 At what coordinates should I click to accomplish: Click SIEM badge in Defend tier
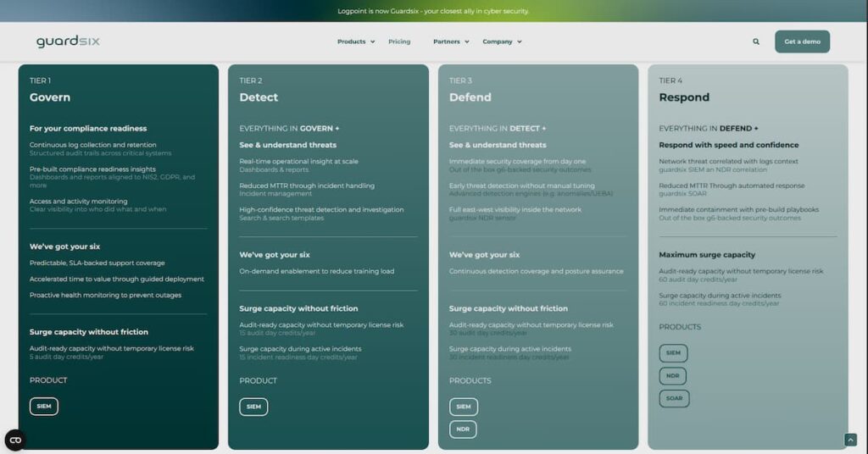pyautogui.click(x=464, y=407)
